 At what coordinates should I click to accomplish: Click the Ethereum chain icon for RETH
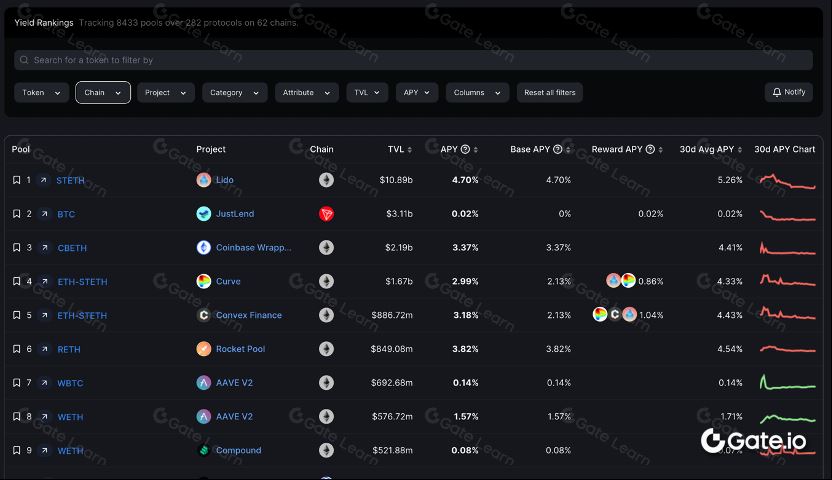pyautogui.click(x=326, y=348)
